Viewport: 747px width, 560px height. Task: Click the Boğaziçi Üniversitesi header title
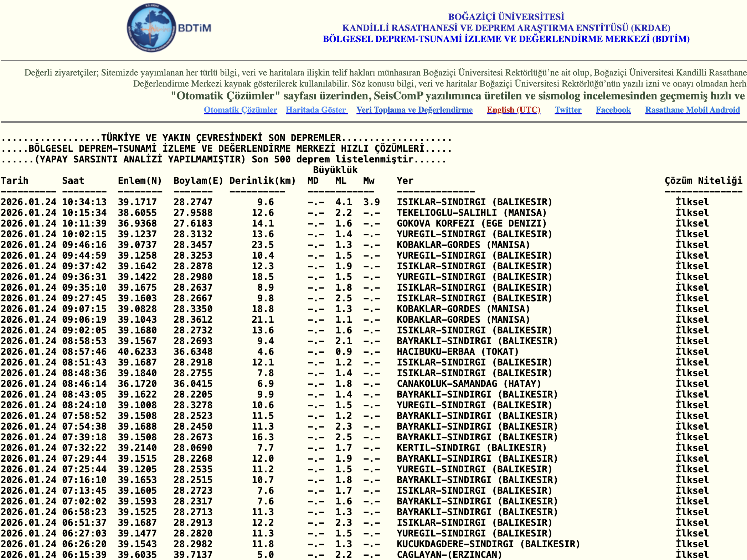[506, 17]
